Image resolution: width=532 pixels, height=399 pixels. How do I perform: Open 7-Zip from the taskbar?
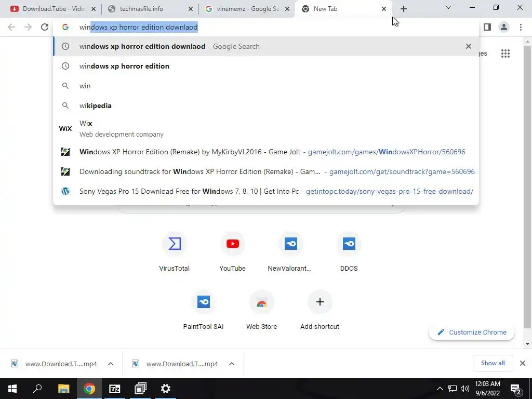point(115,389)
